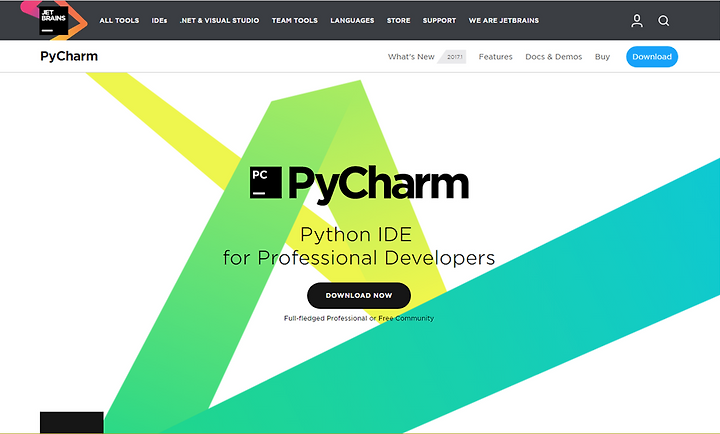Click the large PyCharm wordmark
Image resolution: width=720 pixels, height=434 pixels.
click(378, 185)
